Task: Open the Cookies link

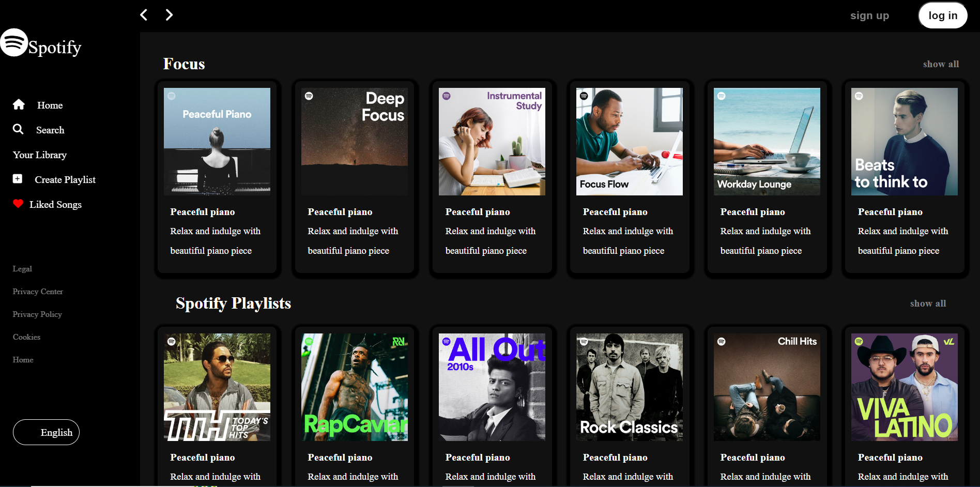Action: (26, 337)
